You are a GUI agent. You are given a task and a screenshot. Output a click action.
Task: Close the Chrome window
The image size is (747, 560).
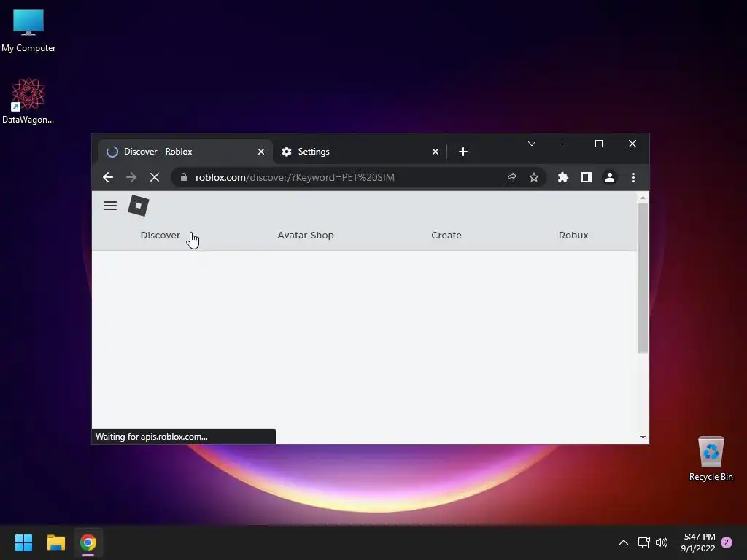pos(632,144)
